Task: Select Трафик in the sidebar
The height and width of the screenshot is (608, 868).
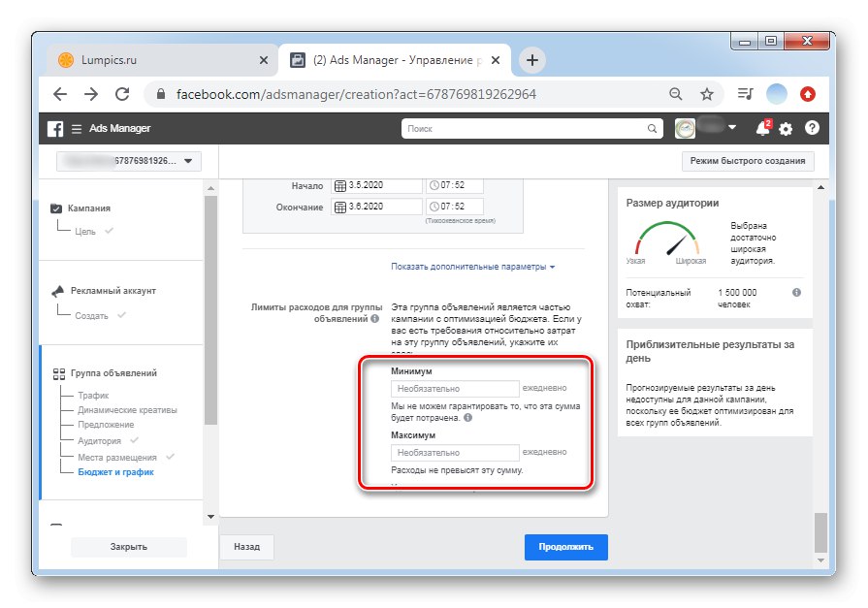Action: point(93,396)
